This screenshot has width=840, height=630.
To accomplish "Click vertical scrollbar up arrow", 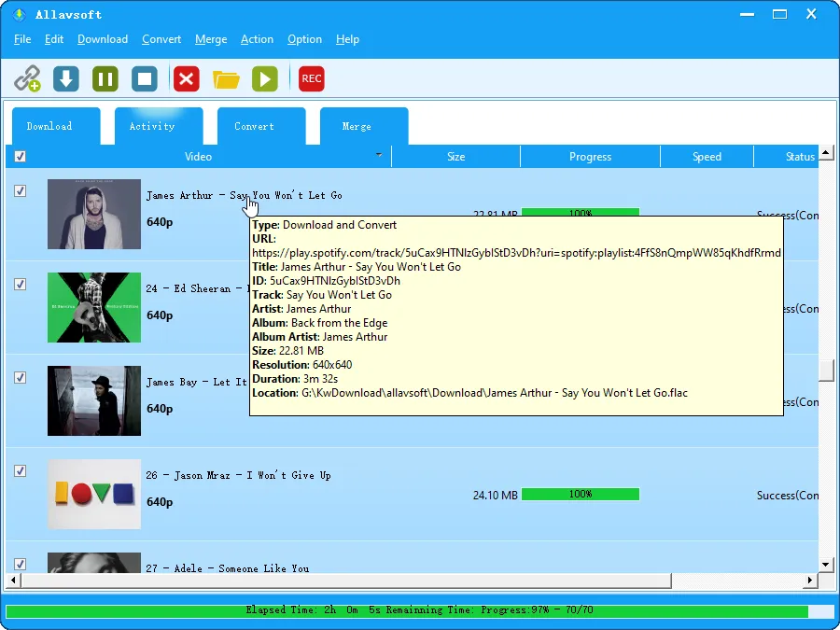I will coord(826,153).
